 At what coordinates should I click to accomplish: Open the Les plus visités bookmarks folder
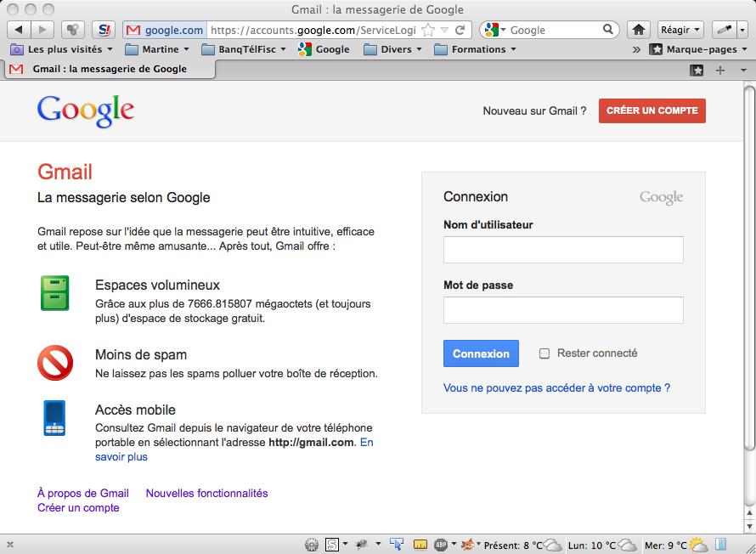point(61,49)
